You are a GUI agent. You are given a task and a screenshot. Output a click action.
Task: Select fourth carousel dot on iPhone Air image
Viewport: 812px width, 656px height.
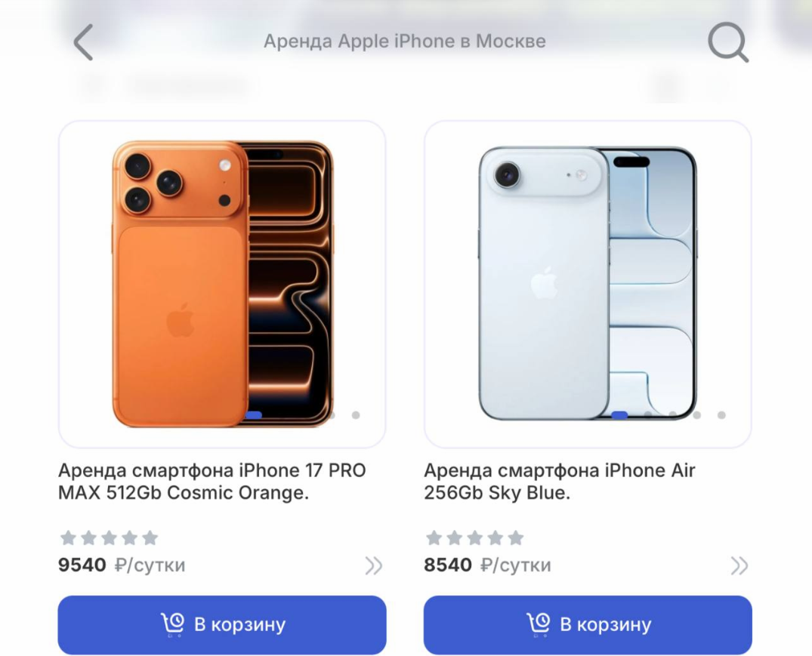click(697, 415)
